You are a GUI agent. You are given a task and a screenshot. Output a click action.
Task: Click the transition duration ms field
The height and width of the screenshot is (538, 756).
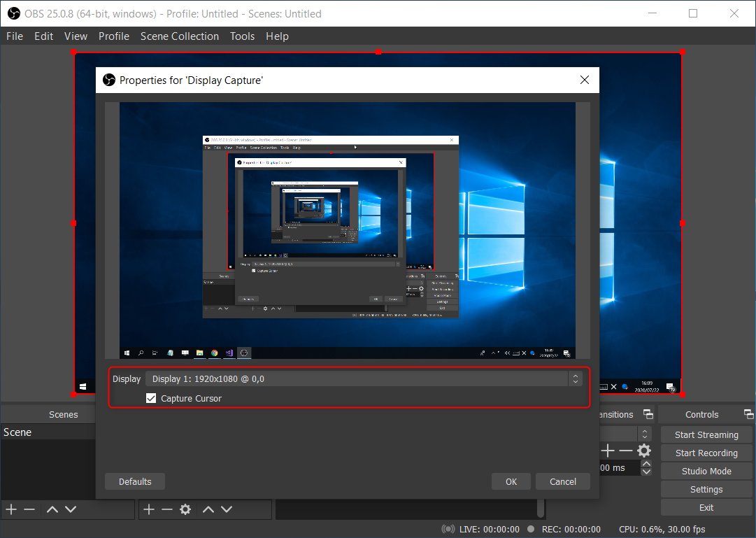tap(620, 467)
